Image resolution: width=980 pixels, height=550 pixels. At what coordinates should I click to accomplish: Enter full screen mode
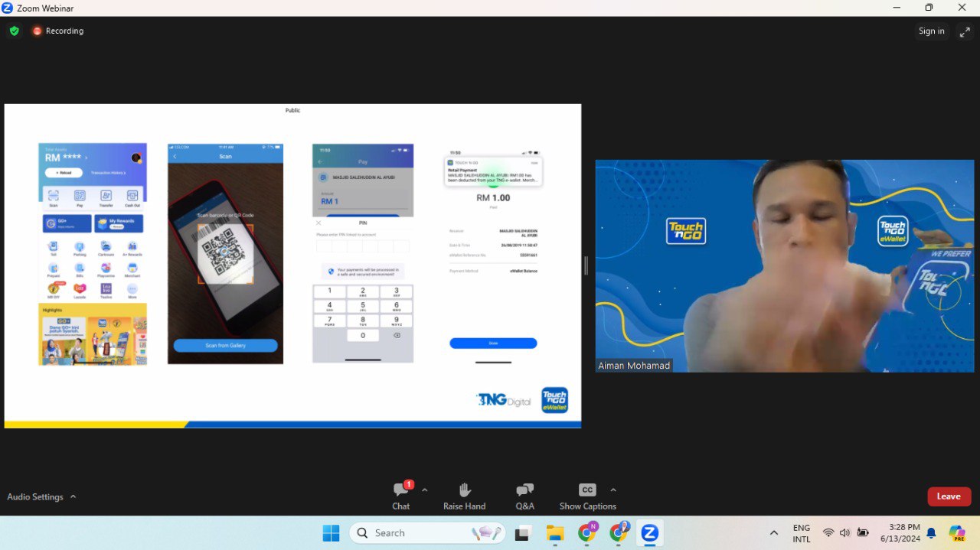pos(965,31)
